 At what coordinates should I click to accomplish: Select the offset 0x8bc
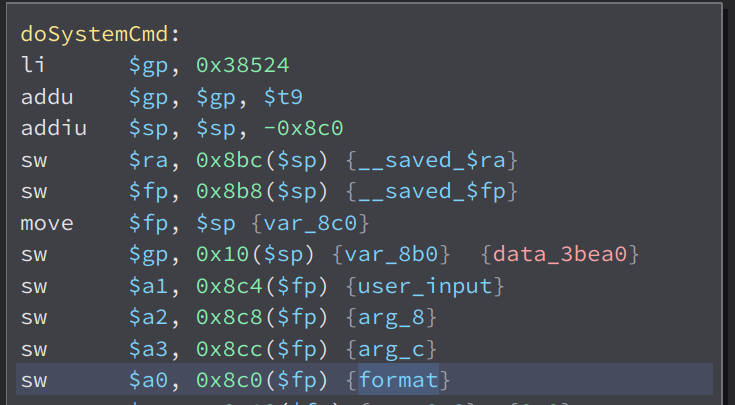(229, 160)
